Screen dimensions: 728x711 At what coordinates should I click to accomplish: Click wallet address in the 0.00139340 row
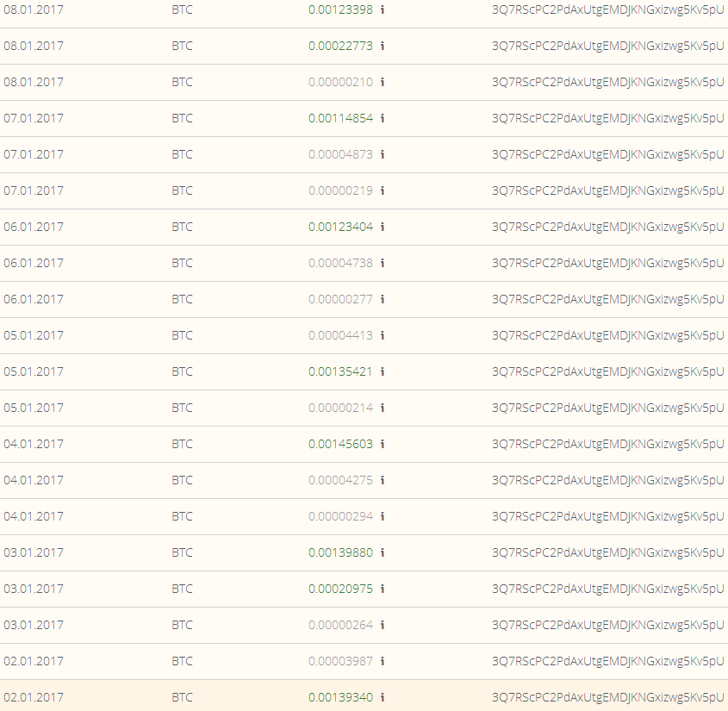click(607, 698)
